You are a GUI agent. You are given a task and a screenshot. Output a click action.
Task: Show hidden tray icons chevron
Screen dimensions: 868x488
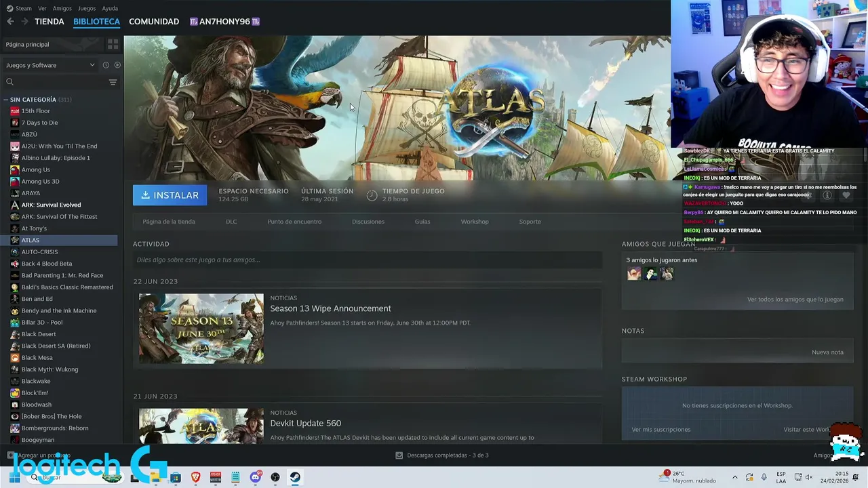(x=734, y=477)
